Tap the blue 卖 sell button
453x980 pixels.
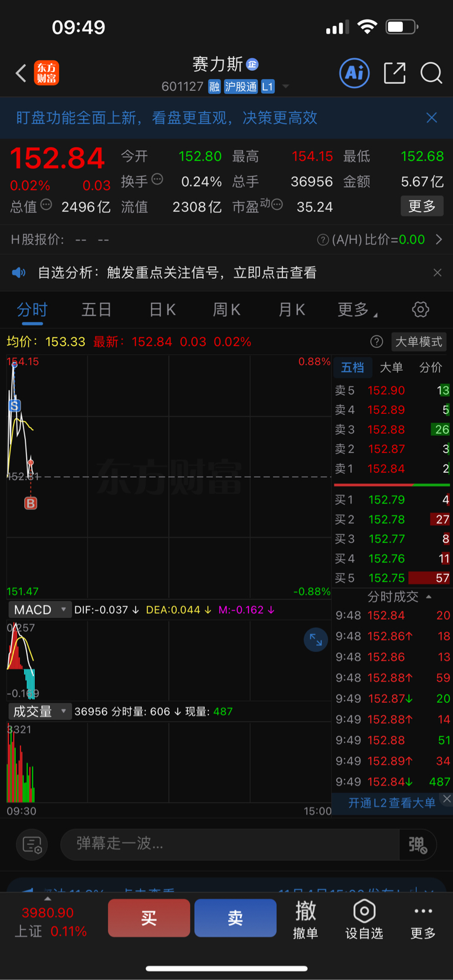point(235,918)
